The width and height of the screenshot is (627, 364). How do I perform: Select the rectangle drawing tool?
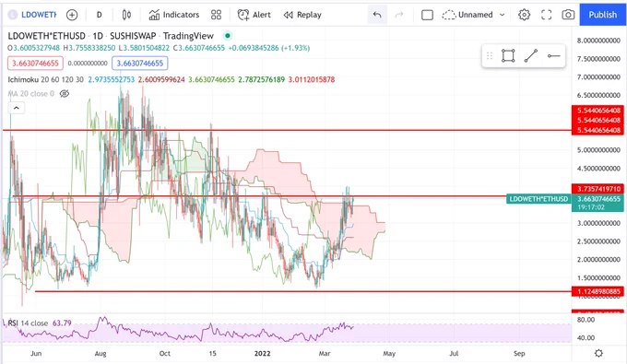pyautogui.click(x=508, y=56)
